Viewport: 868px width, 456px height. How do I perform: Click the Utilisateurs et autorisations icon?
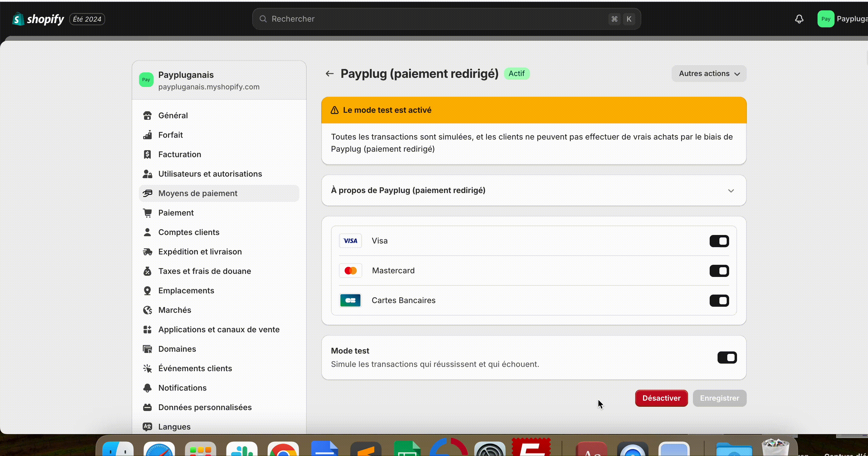click(147, 174)
